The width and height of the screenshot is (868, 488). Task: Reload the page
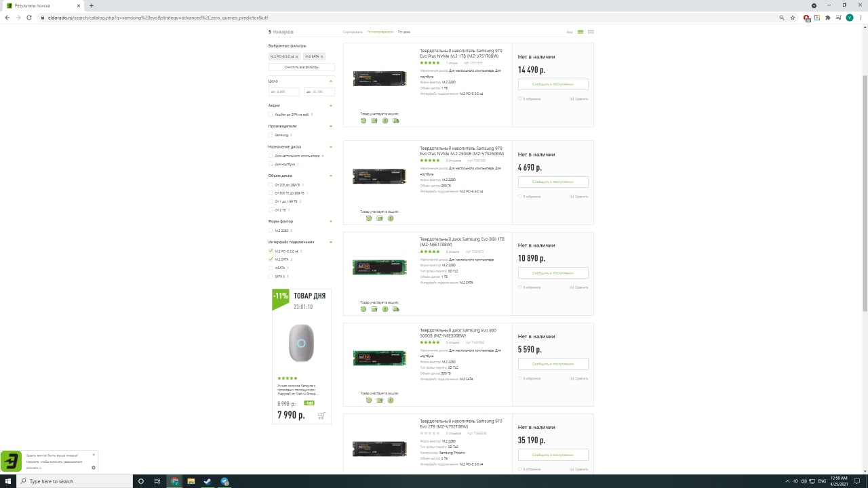pos(29,18)
